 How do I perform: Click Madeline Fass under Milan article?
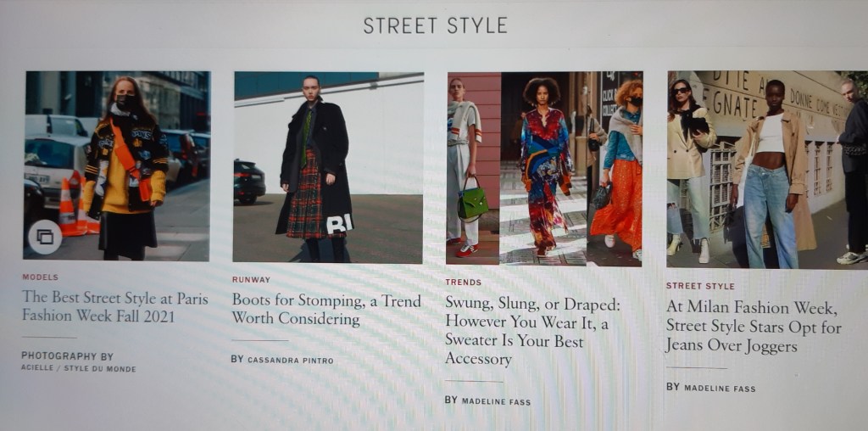click(x=720, y=389)
